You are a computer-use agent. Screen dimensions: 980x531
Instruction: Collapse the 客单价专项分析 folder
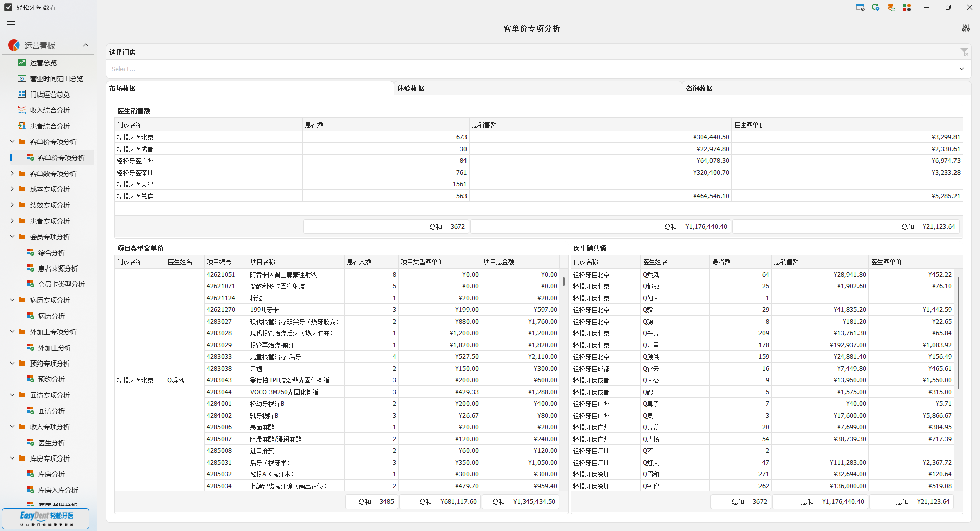click(x=12, y=141)
